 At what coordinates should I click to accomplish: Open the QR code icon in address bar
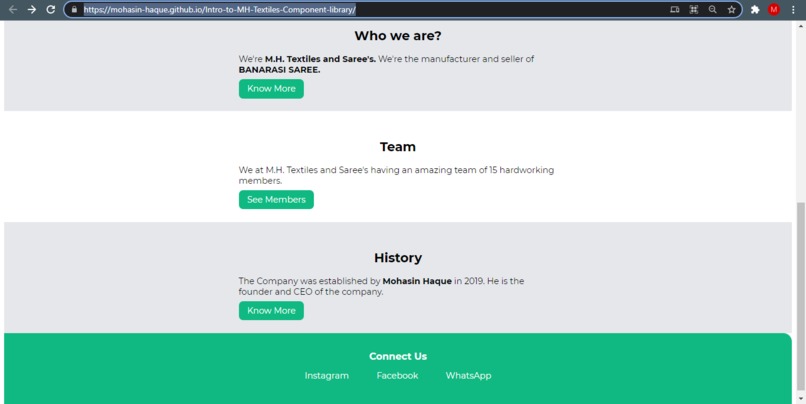click(693, 9)
